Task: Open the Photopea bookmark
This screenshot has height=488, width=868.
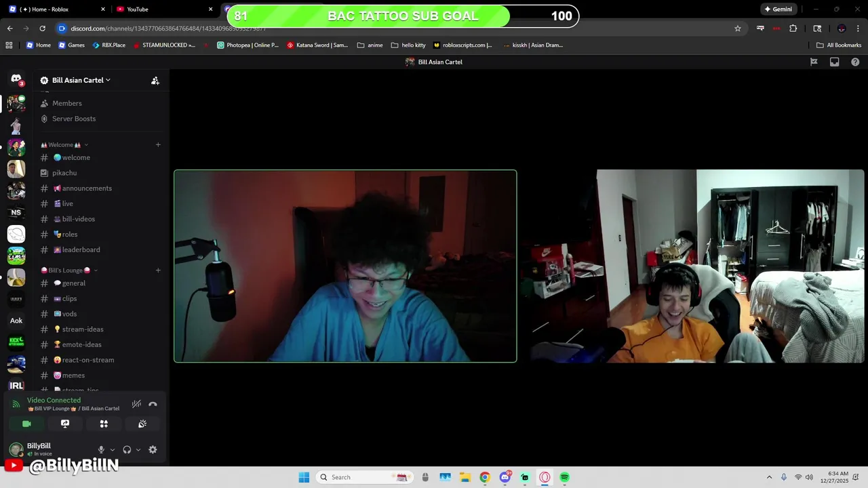Action: 248,45
